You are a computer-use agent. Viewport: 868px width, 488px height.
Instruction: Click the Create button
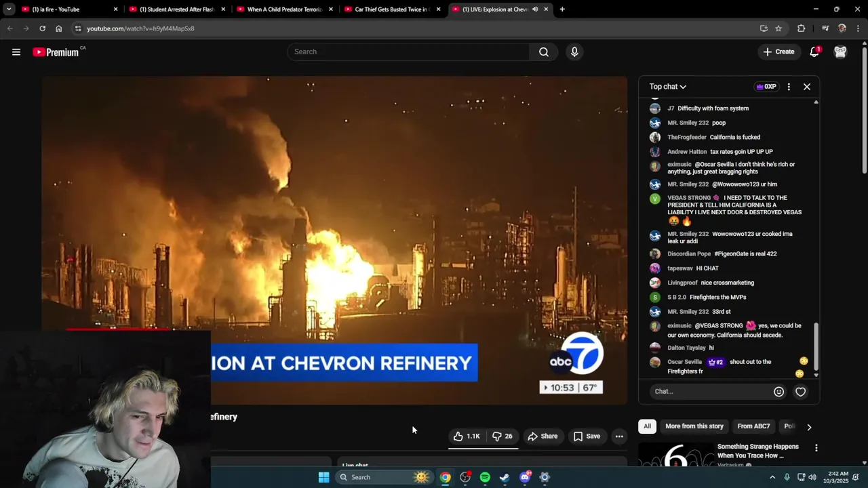coord(778,52)
